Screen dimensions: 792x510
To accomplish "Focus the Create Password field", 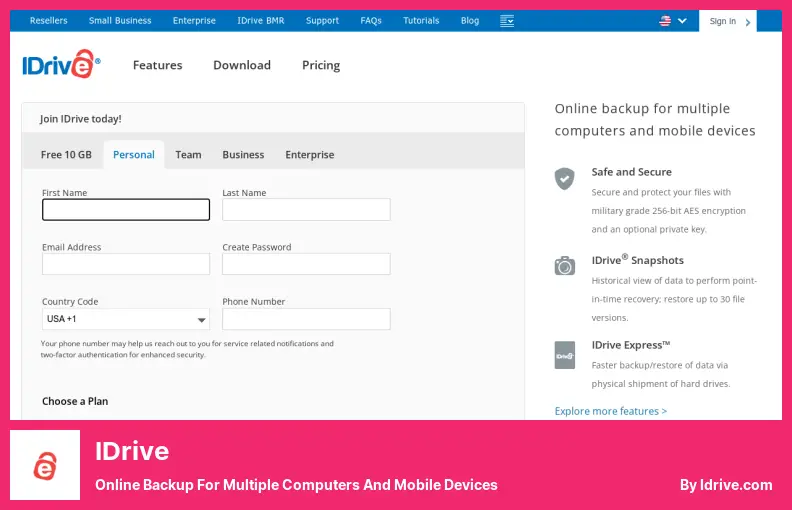I will click(x=306, y=264).
